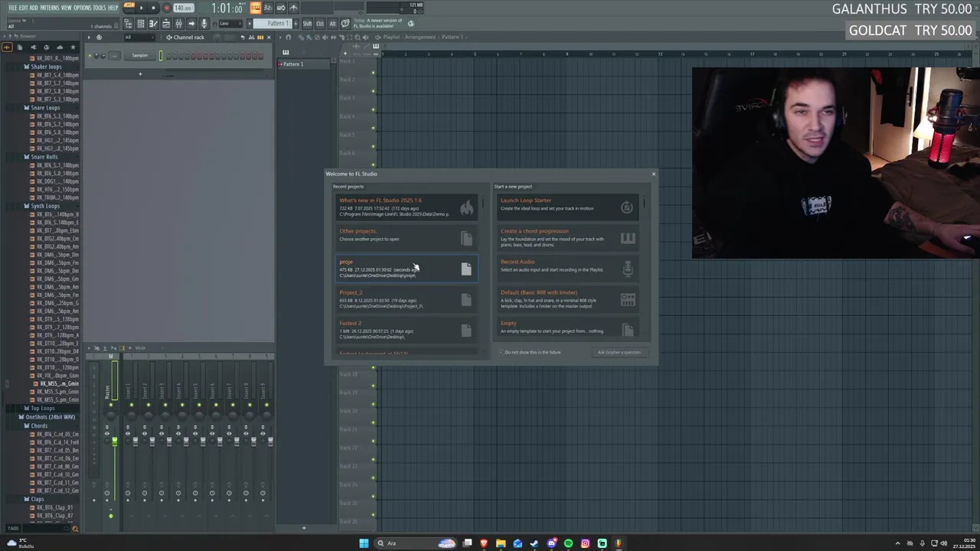980x551 pixels.
Task: Close the Welcome to FL Studio dialog
Action: click(x=653, y=174)
